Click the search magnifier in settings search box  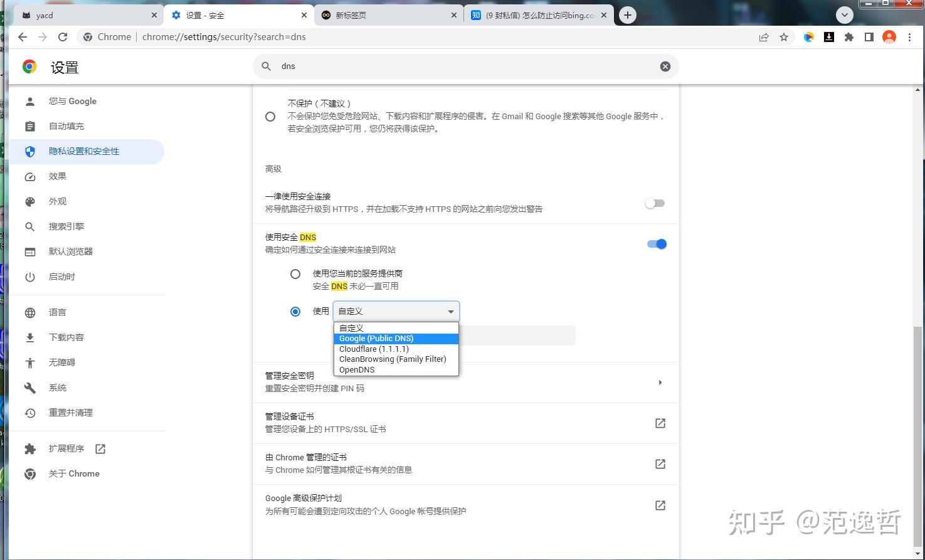tap(267, 66)
